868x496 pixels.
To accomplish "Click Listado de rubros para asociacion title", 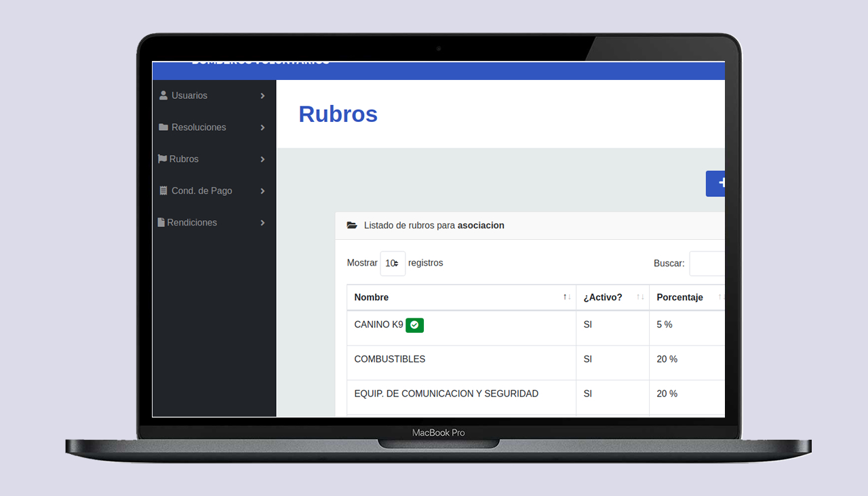I will 434,226.
